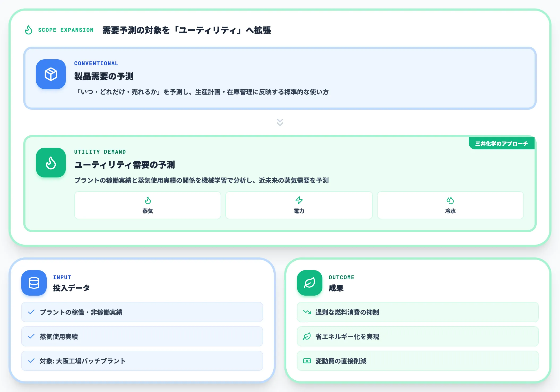Image resolution: width=560 pixels, height=392 pixels.
Task: Click the 変動費の直接削減 outcome row
Action: [418, 361]
